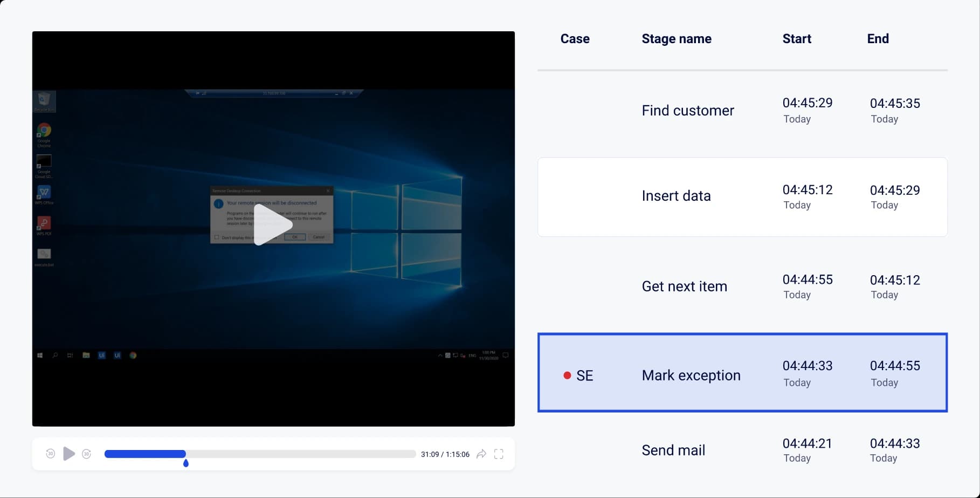Select the Get next item stage row
980x498 pixels.
(742, 286)
